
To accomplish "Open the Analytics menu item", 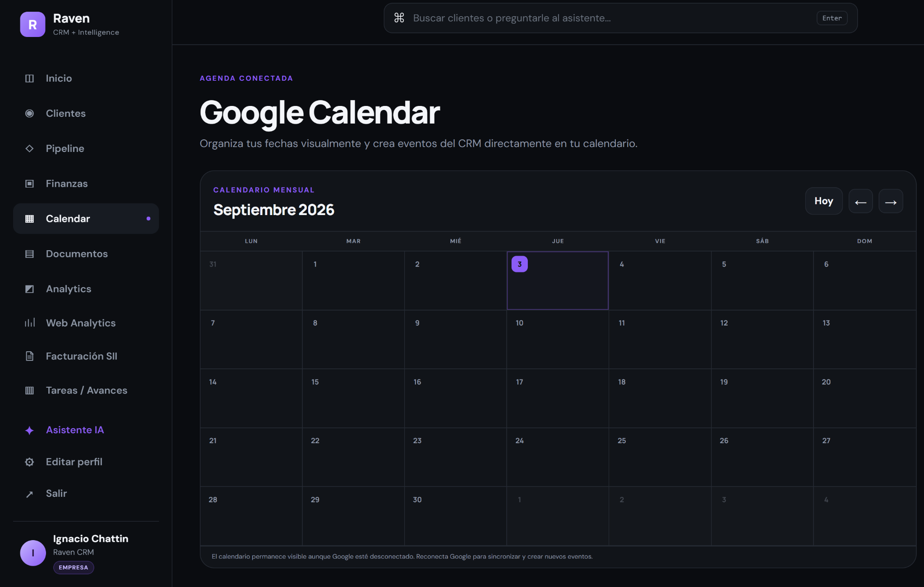I will point(86,289).
